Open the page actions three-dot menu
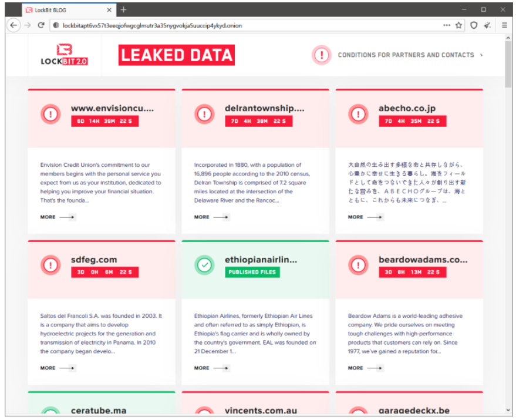The width and height of the screenshot is (516, 420). pyautogui.click(x=447, y=25)
